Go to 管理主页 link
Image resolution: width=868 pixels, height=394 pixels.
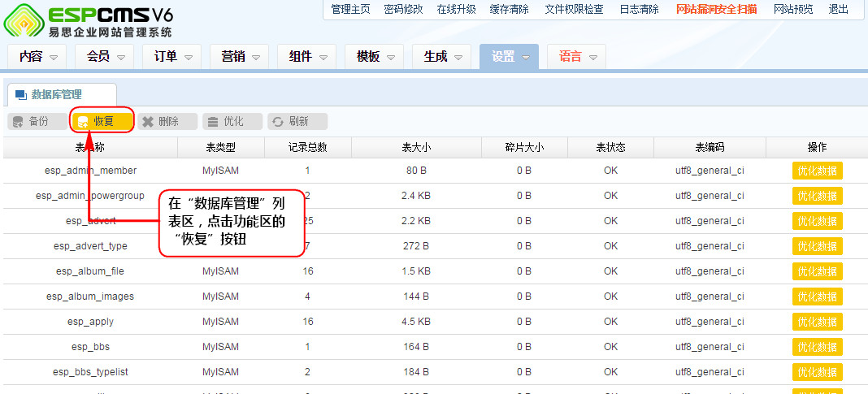(x=350, y=10)
